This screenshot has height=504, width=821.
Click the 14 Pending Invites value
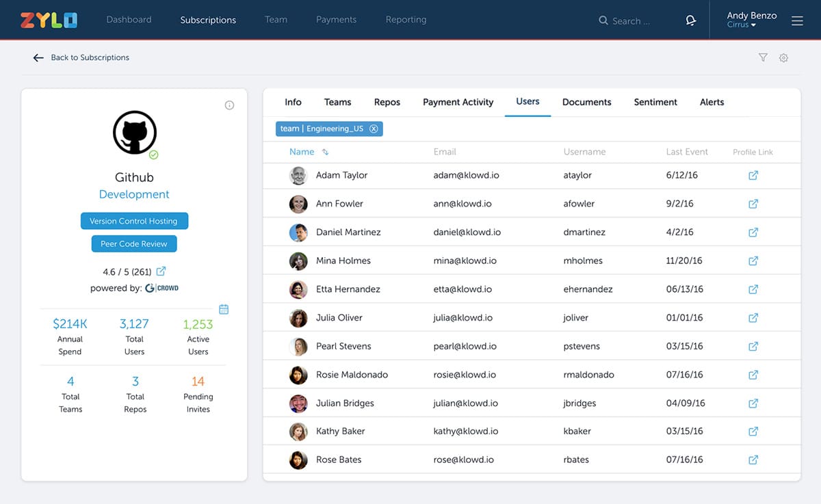tap(198, 381)
